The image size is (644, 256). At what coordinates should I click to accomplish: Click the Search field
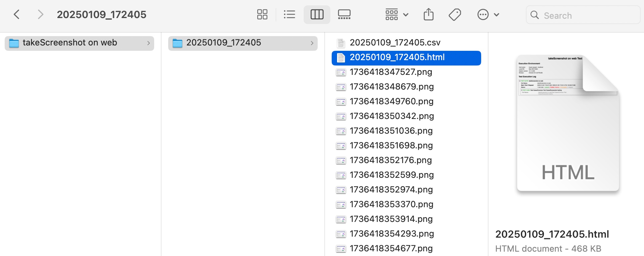pyautogui.click(x=583, y=15)
